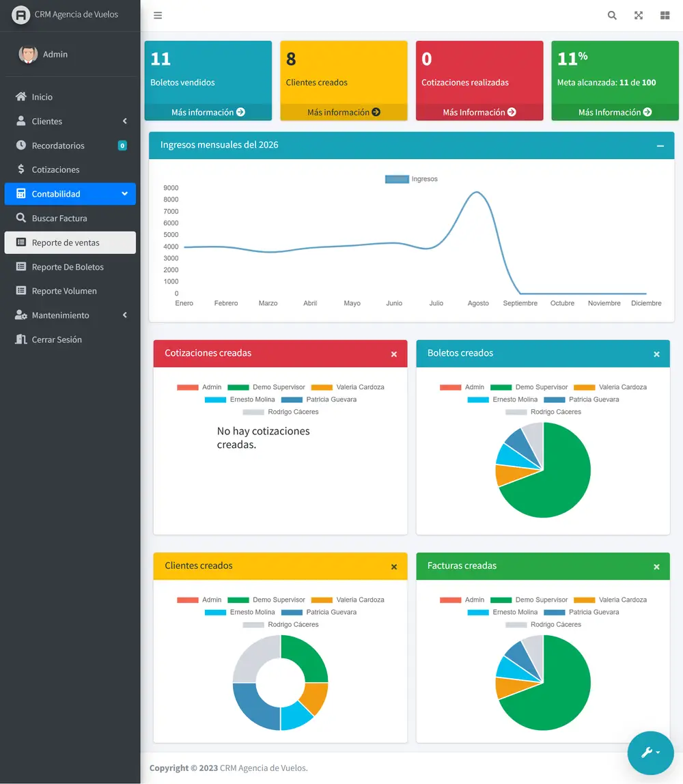The image size is (683, 784).
Task: Go to Inicio in the sidebar
Action: pos(70,96)
